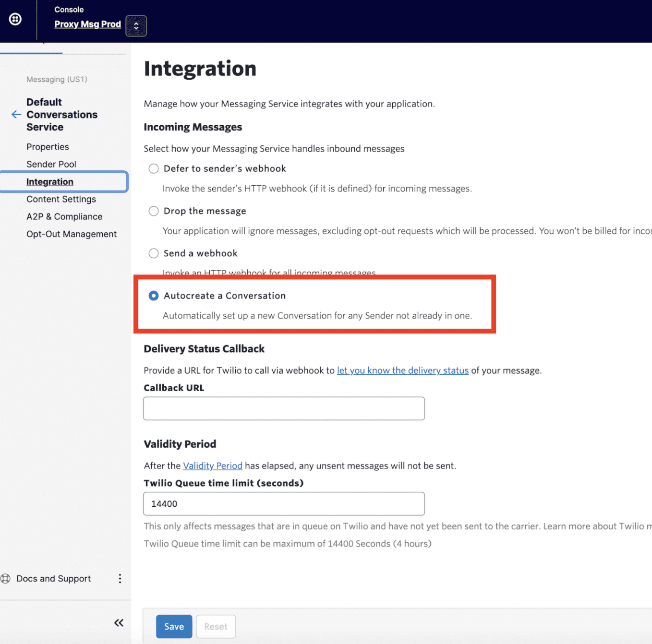Open the kebab menu next to Docs and Support
The height and width of the screenshot is (644, 652).
tap(120, 579)
